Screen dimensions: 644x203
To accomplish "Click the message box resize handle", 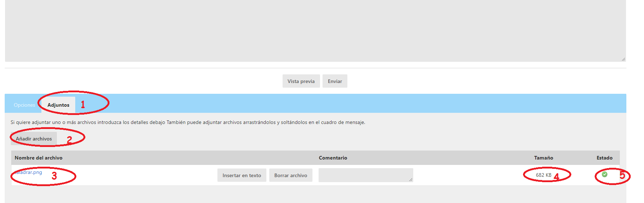I will [623, 59].
